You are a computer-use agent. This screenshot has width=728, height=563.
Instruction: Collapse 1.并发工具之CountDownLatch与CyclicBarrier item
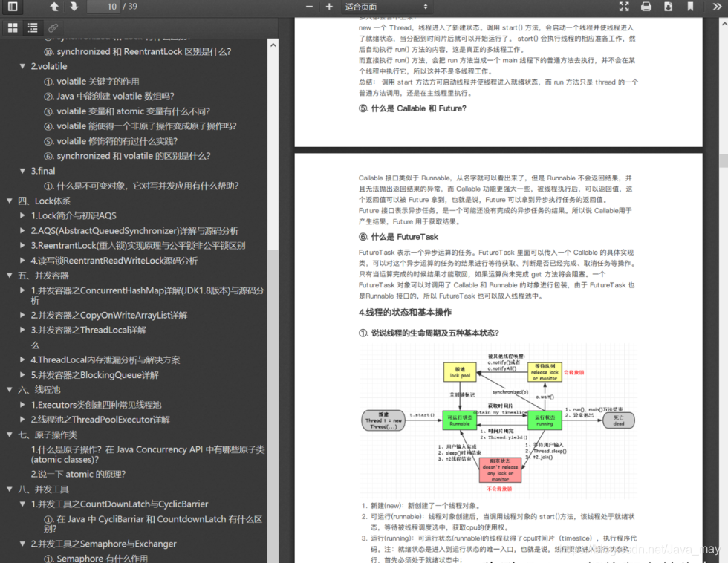pos(22,504)
